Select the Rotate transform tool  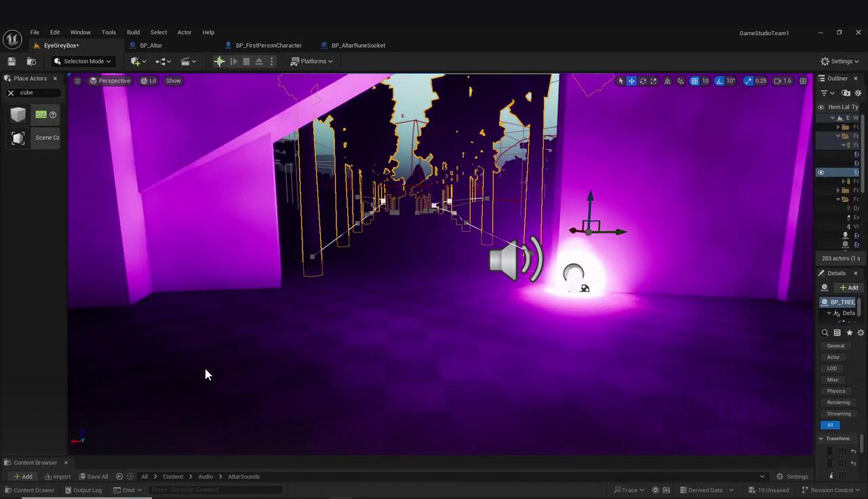point(643,81)
